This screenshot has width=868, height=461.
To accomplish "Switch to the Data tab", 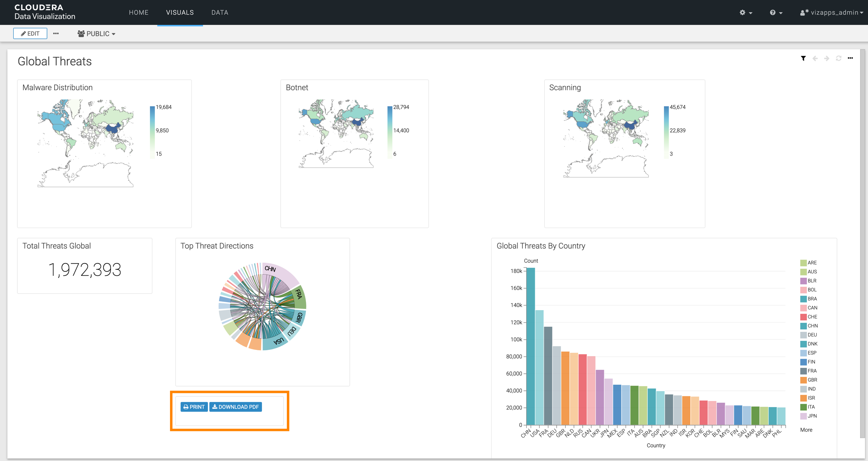I will point(220,13).
